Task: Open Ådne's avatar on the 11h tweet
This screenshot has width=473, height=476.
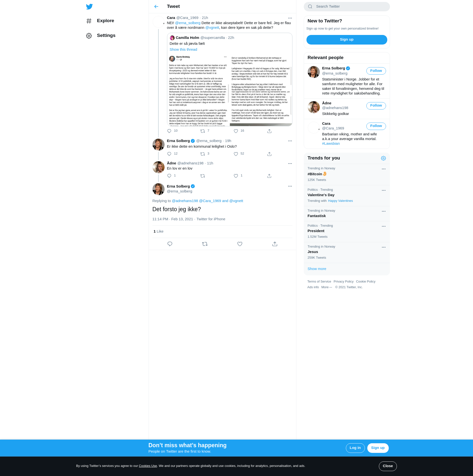Action: [x=158, y=167]
